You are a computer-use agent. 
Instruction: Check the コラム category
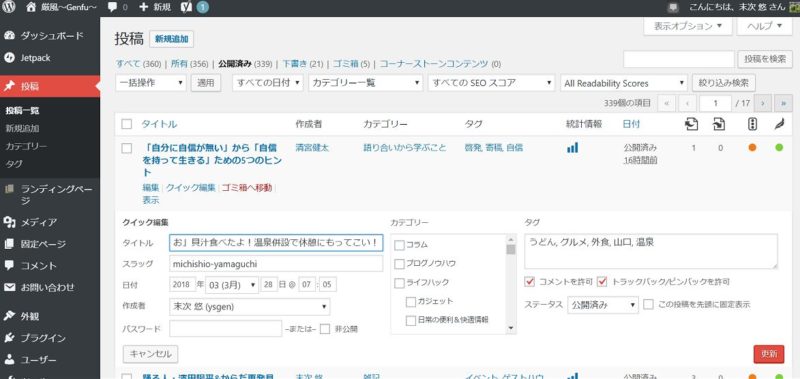399,245
